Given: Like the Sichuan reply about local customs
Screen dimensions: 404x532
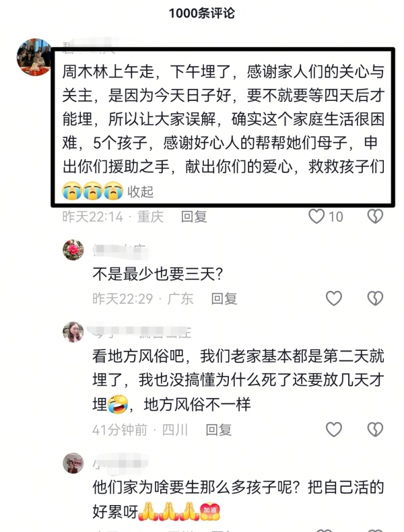Looking at the screenshot, I should [334, 430].
